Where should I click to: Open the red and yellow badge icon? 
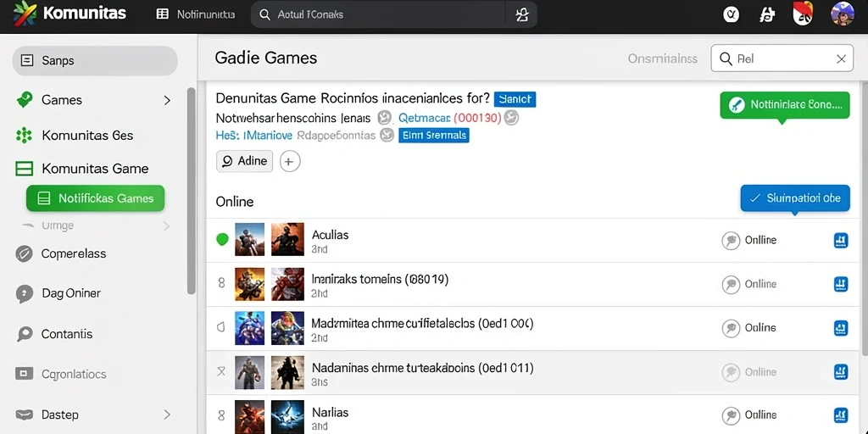[x=803, y=14]
